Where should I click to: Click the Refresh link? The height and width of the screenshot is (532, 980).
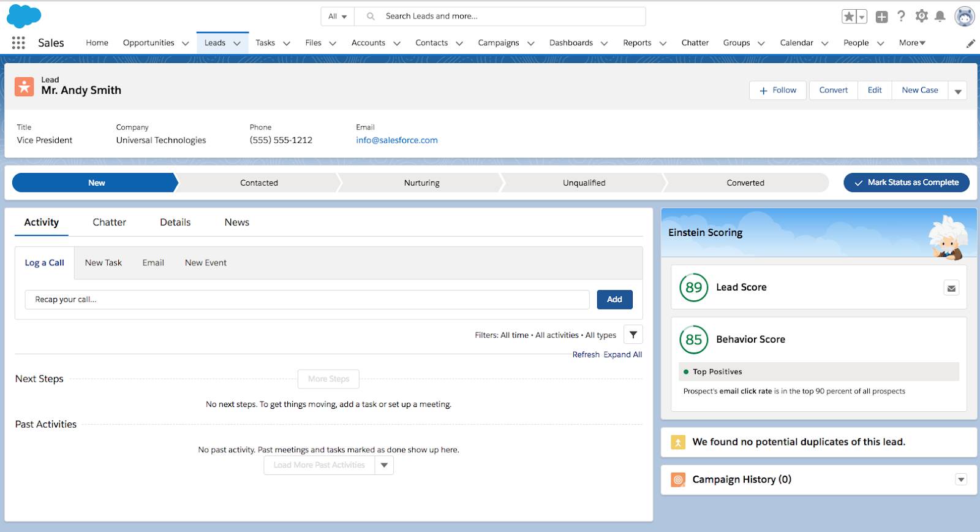[x=586, y=355]
